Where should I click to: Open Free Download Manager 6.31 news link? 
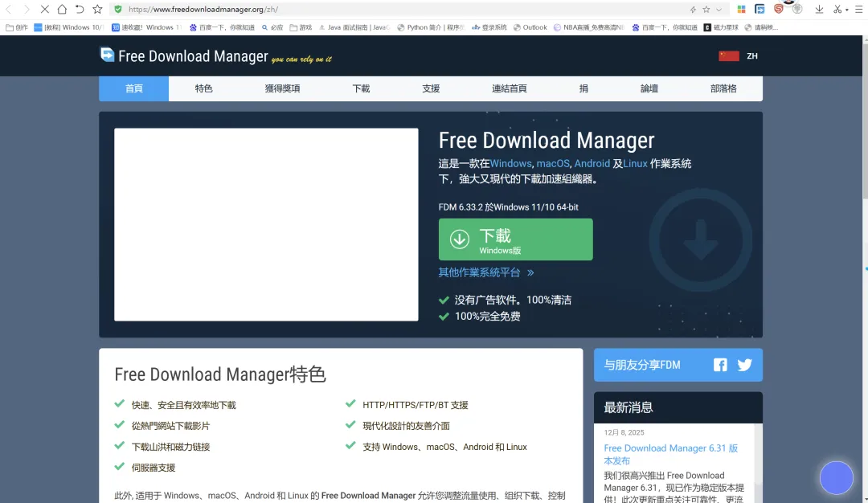point(670,454)
